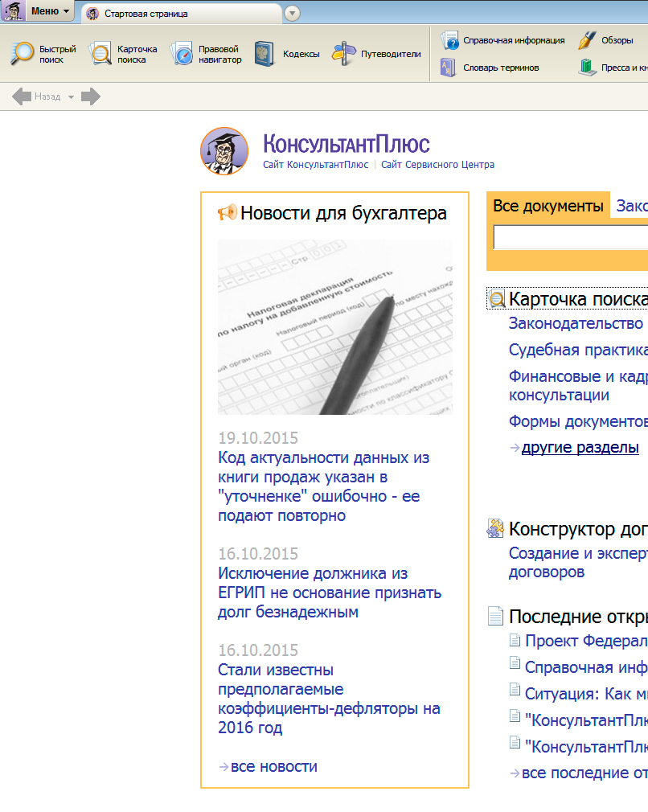Open the другие разделы link
Screen dimensions: 648x812
point(580,447)
